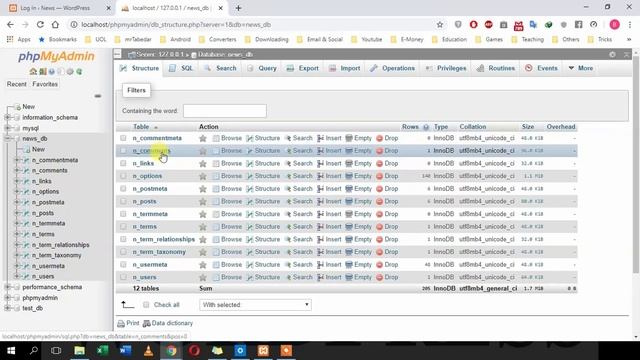Viewport: 640px width, 360px height.
Task: Select checkbox for n_terms
Action: (x=123, y=227)
